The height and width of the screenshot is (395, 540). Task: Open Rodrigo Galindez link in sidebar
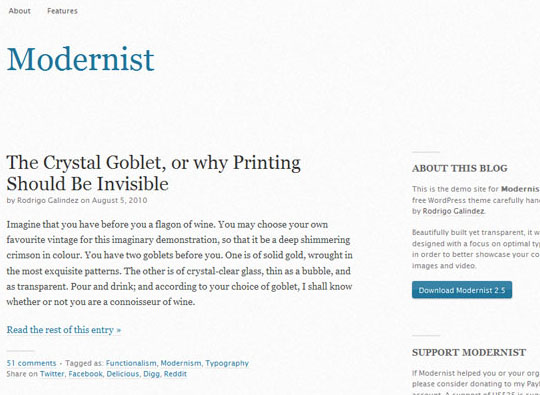(453, 211)
